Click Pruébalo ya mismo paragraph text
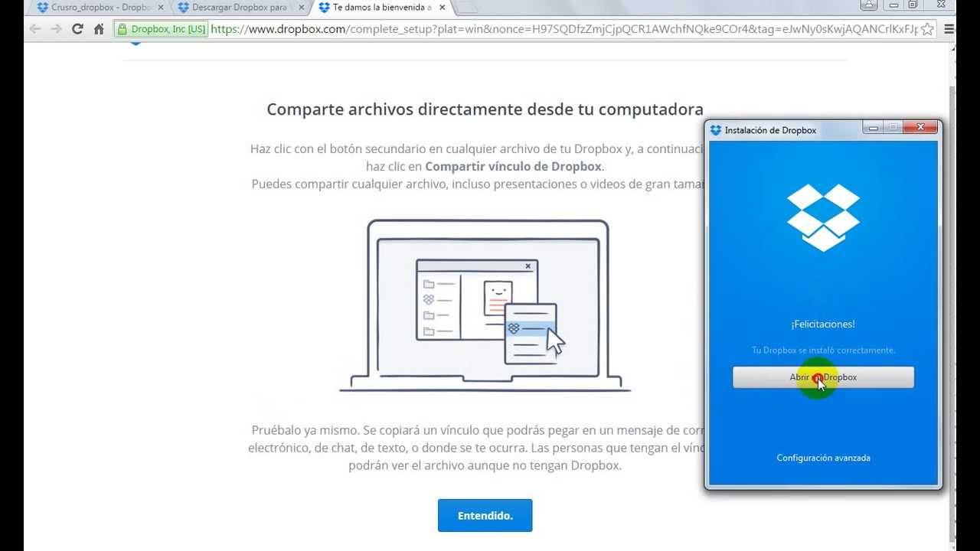The image size is (980, 551). coord(476,448)
